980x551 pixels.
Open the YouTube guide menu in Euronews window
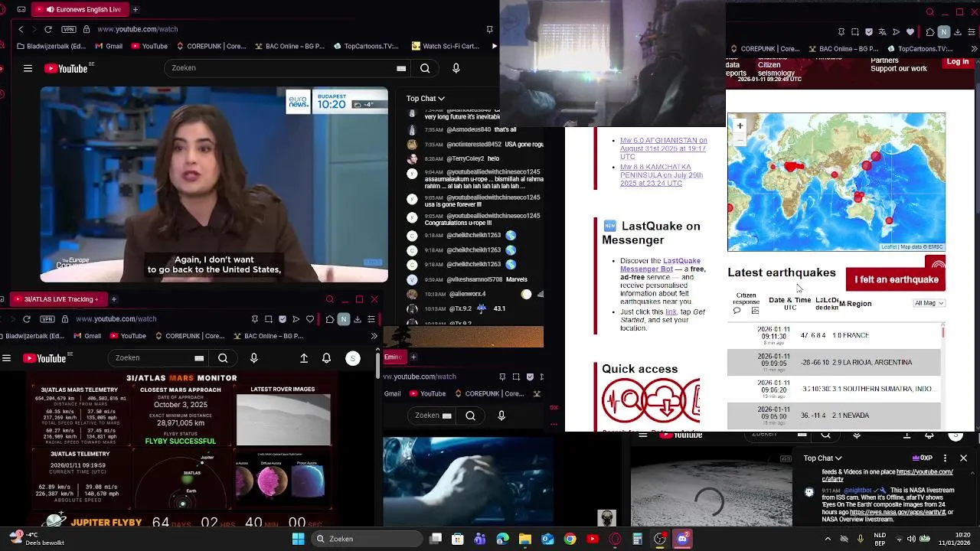click(x=28, y=68)
